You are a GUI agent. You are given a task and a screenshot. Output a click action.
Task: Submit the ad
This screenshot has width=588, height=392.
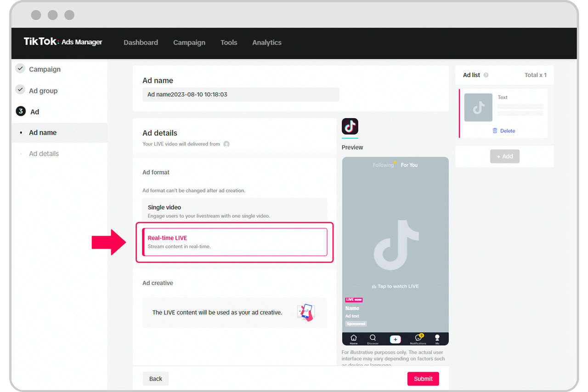pos(423,379)
